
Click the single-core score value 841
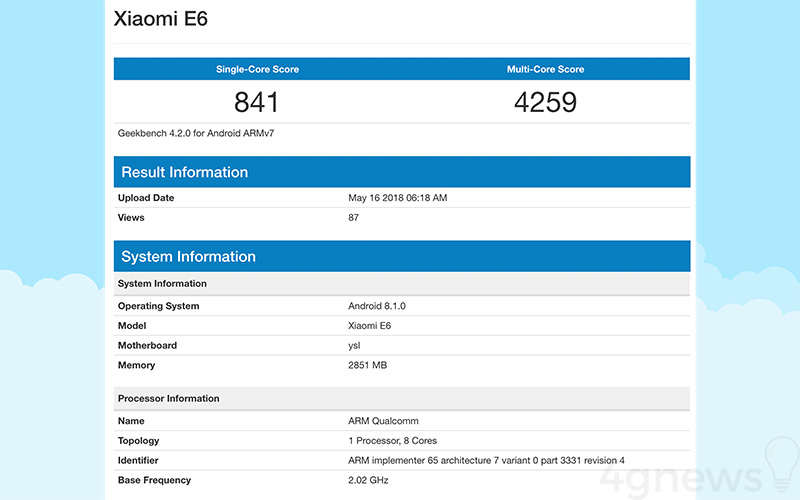point(256,102)
